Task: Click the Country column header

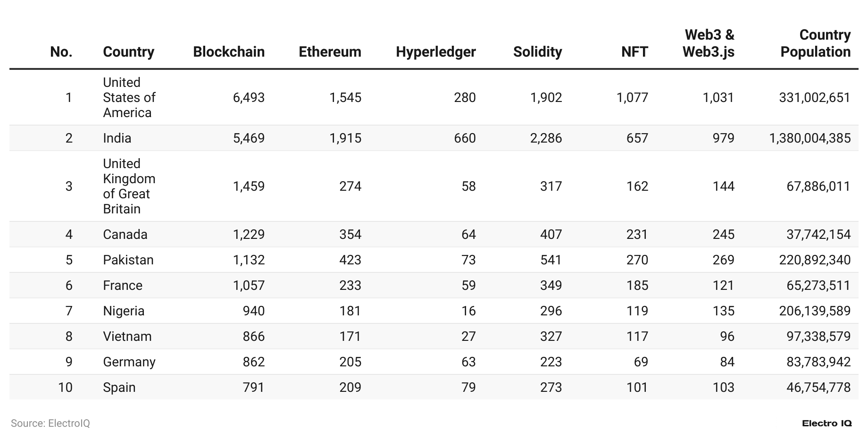Action: (128, 51)
